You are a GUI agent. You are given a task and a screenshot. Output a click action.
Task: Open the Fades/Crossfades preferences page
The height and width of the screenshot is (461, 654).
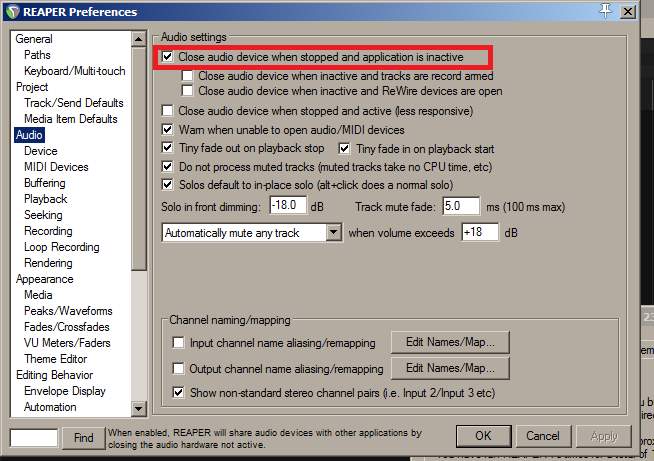(x=67, y=327)
